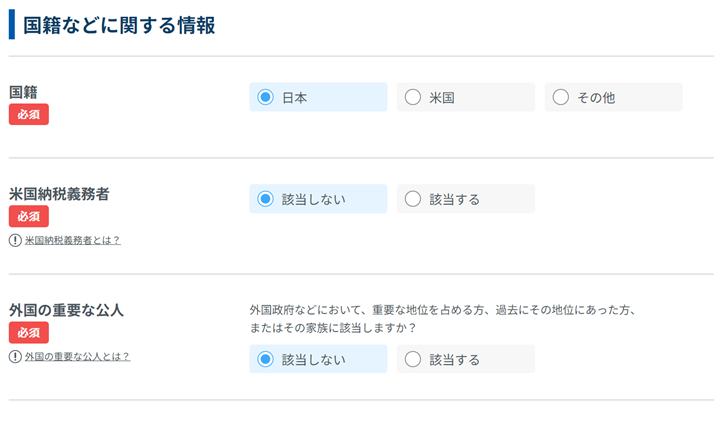Click the 国籍などに関する情報 section heading
The image size is (714, 423).
coord(119,25)
